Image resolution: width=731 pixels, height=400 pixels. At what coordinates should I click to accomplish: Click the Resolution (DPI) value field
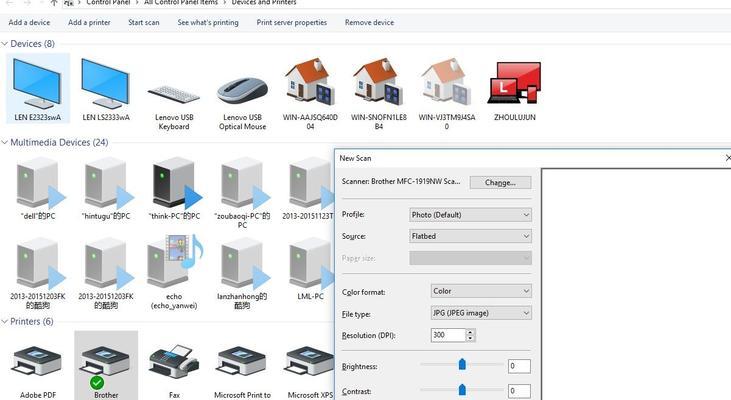448,335
